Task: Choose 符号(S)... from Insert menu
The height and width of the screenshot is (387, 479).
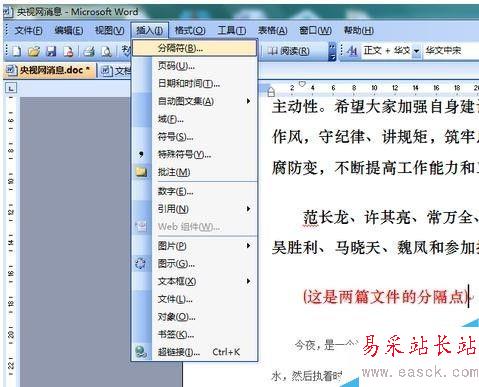Action: 195,137
